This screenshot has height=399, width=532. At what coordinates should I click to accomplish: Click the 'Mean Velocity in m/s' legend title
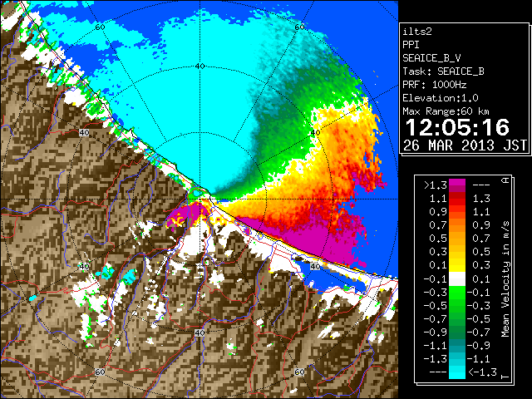pyautogui.click(x=505, y=279)
